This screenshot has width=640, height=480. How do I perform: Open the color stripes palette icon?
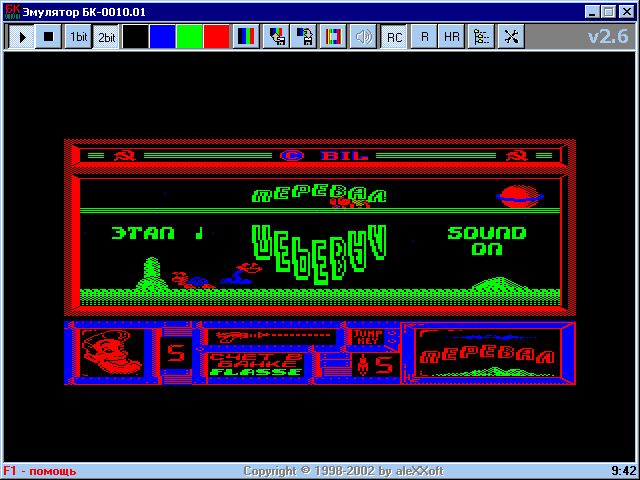pos(246,37)
